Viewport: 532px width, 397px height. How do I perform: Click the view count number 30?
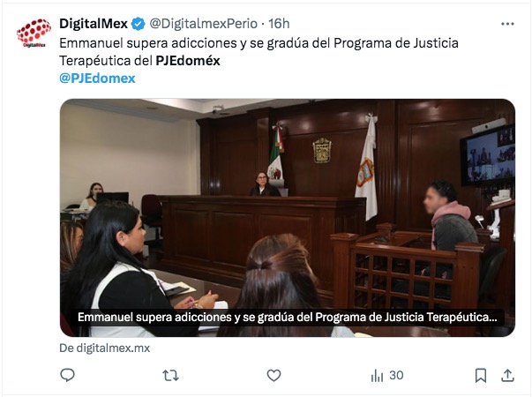396,375
